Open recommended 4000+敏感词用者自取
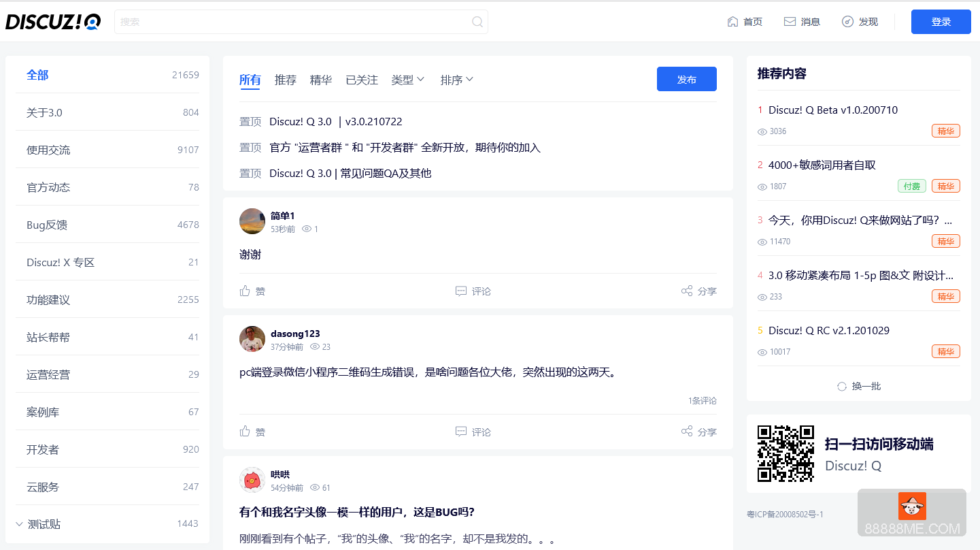The height and width of the screenshot is (550, 980). pos(822,165)
